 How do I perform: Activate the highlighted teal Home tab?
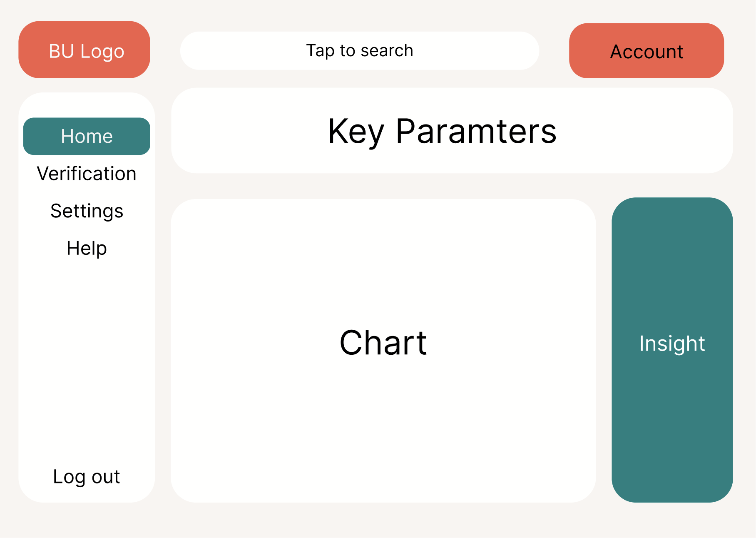click(x=87, y=136)
